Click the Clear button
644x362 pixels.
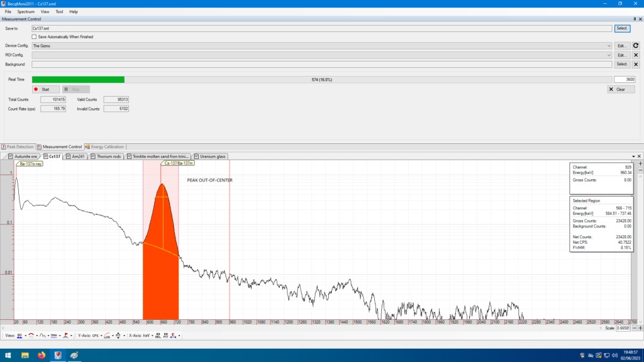(x=621, y=89)
